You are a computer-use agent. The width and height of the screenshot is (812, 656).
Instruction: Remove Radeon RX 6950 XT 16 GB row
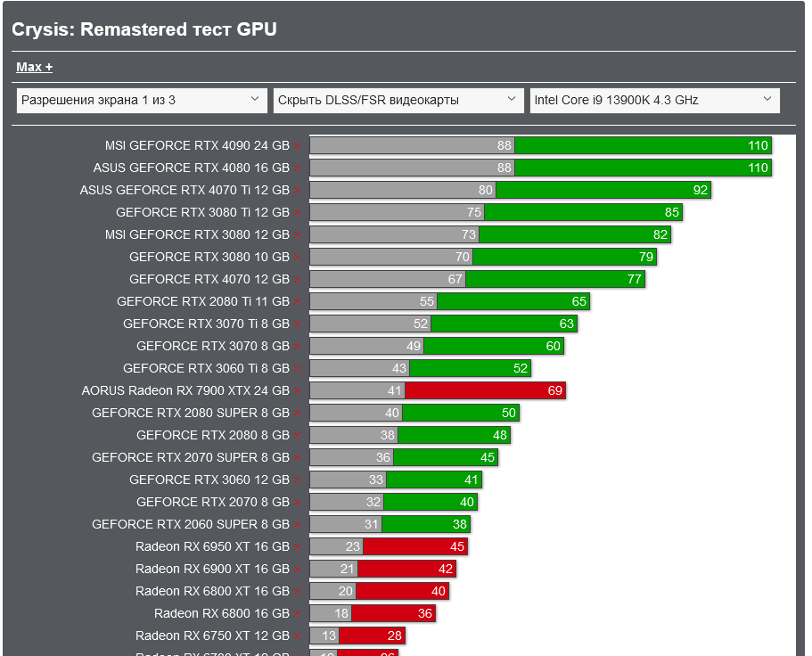click(x=297, y=546)
